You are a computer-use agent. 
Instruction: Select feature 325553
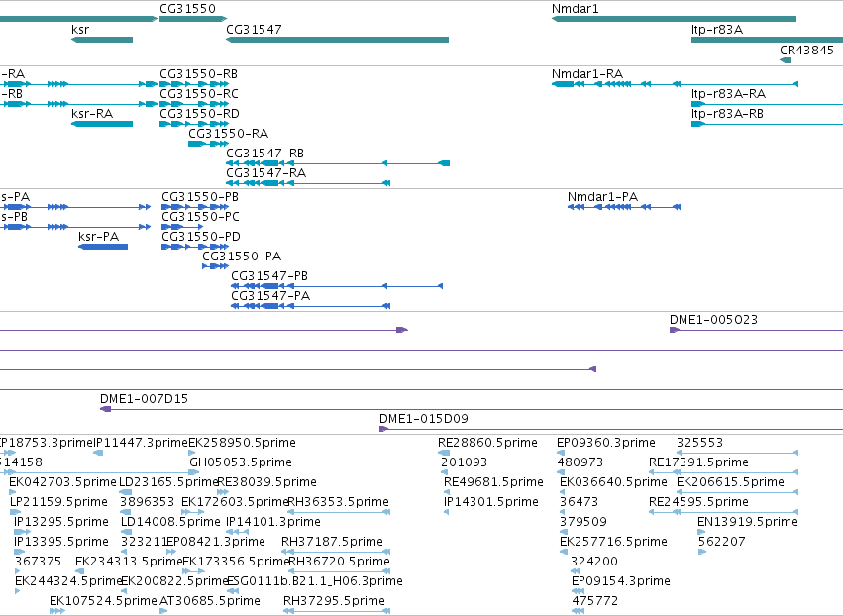pos(699,443)
